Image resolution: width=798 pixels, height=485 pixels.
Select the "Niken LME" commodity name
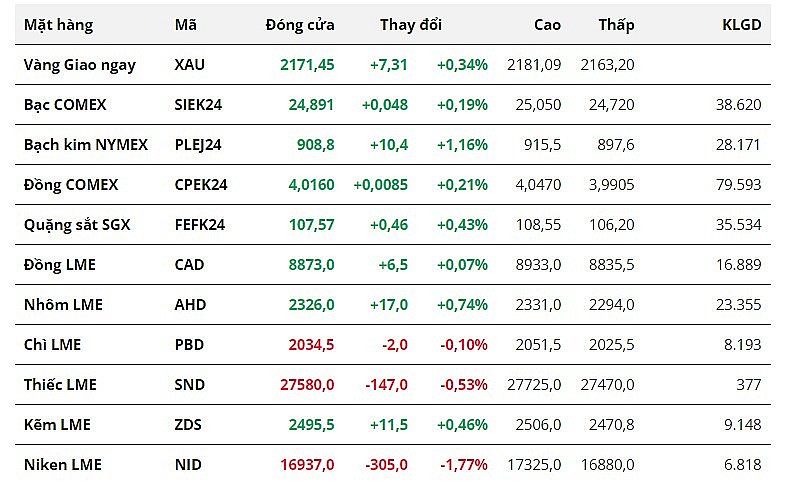pyautogui.click(x=63, y=465)
